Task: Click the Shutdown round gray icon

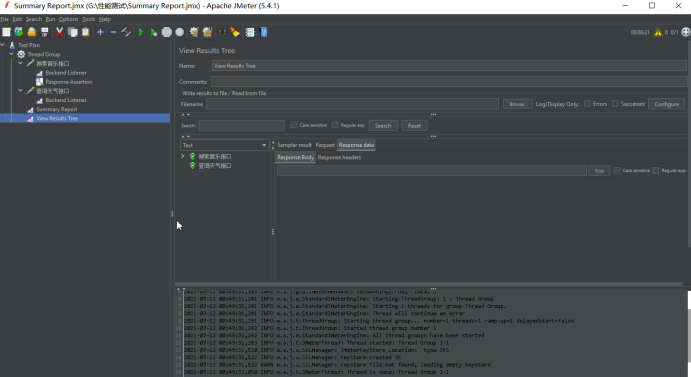Action: coord(179,32)
